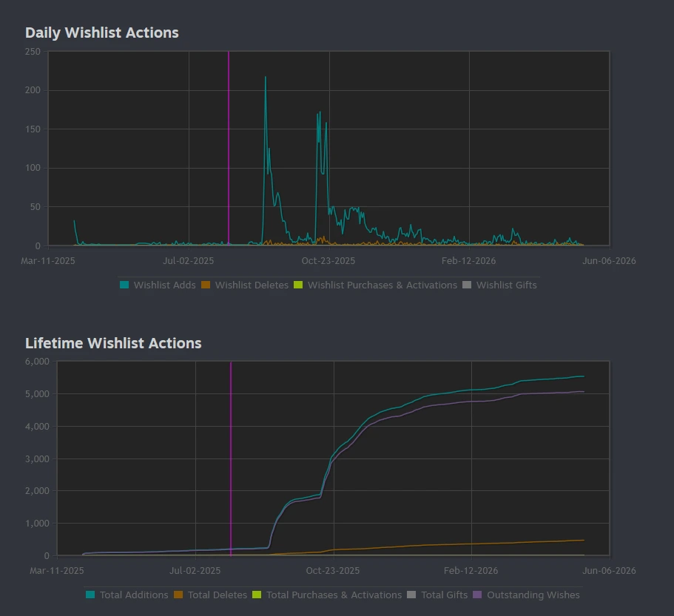
Task: Hide the Wishlist Adds series label
Action: click(x=165, y=285)
